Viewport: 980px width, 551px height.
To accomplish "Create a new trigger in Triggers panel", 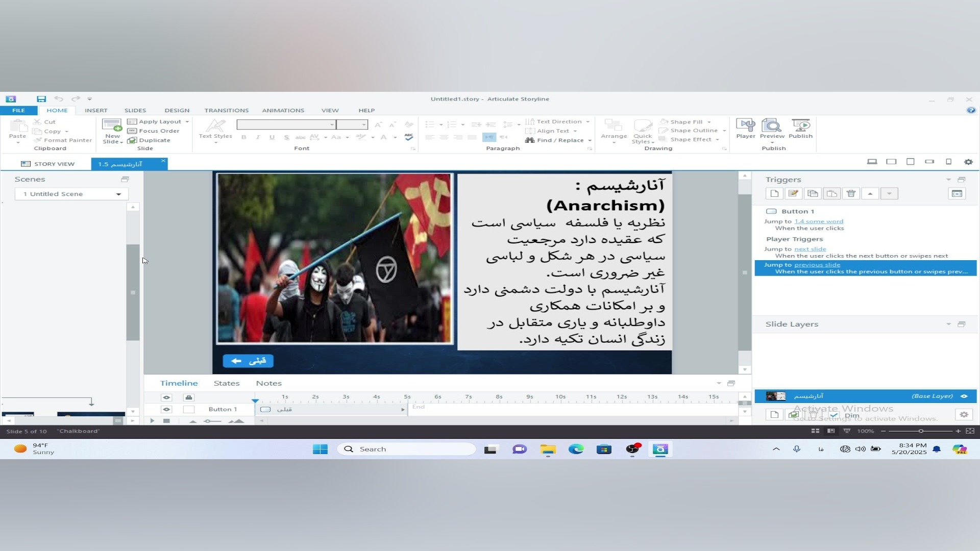I will [774, 193].
